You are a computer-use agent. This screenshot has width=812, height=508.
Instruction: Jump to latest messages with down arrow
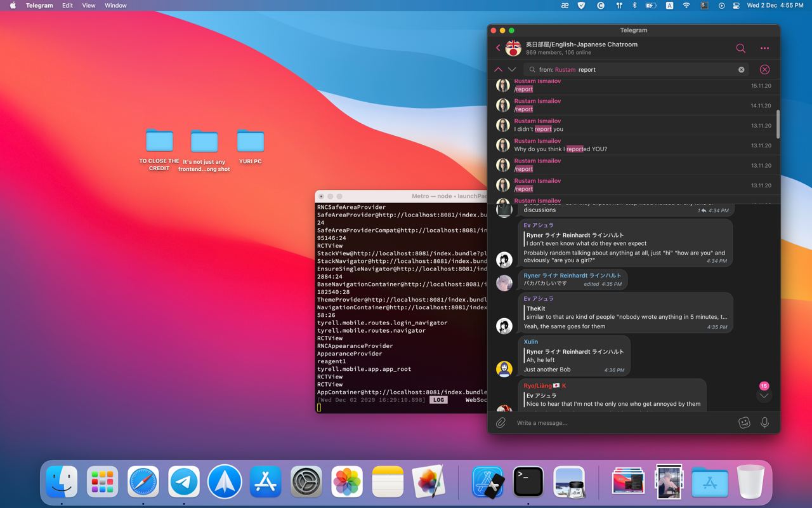click(764, 396)
